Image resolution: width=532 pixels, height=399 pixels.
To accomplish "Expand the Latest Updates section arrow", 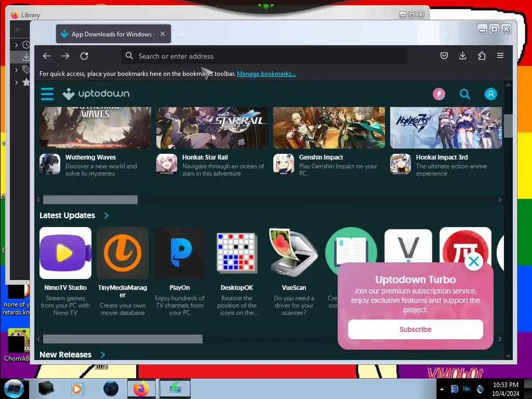I will 106,216.
